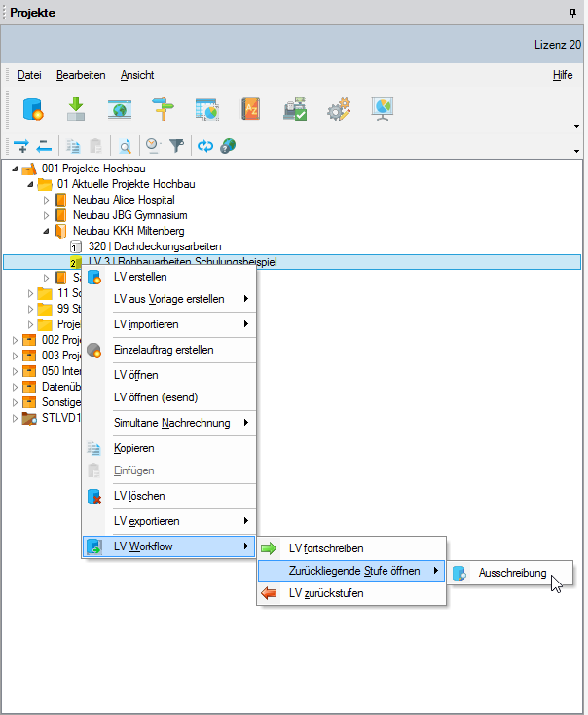Image resolution: width=588 pixels, height=715 pixels.
Task: Open the Datei menu
Action: click(29, 75)
